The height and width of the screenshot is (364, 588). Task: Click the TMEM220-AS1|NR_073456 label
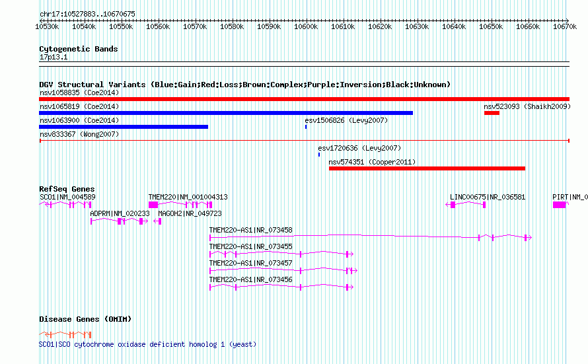tap(250, 279)
